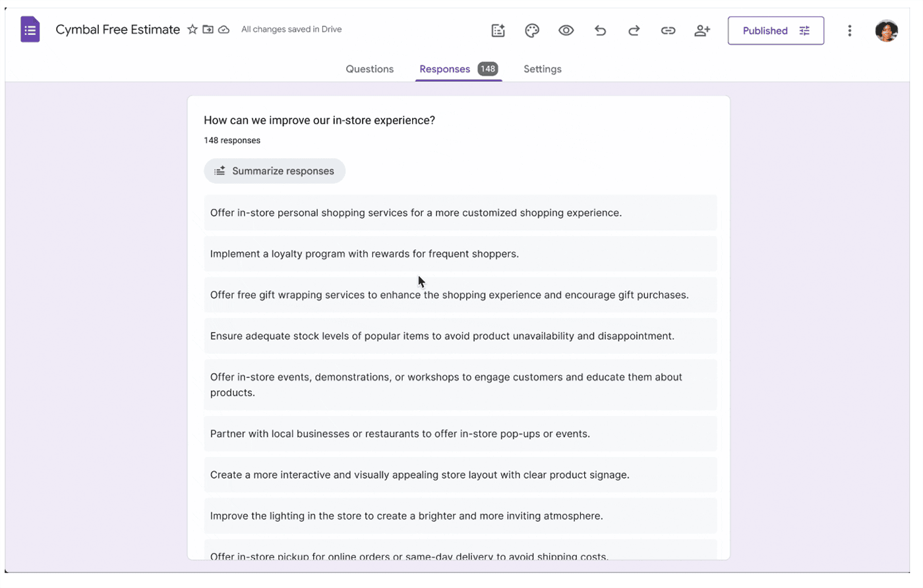Redo the last change
This screenshot has height=588, width=923.
pos(634,30)
